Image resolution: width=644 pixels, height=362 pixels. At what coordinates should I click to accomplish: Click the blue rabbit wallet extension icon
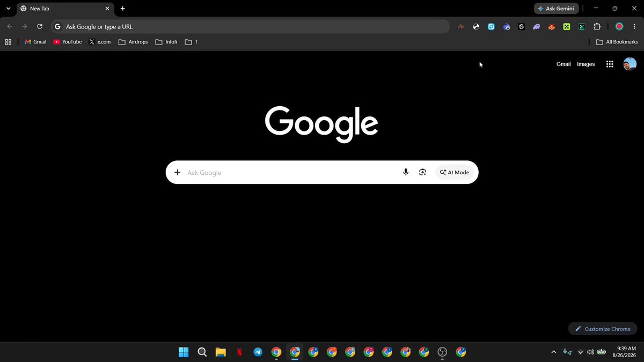506,26
